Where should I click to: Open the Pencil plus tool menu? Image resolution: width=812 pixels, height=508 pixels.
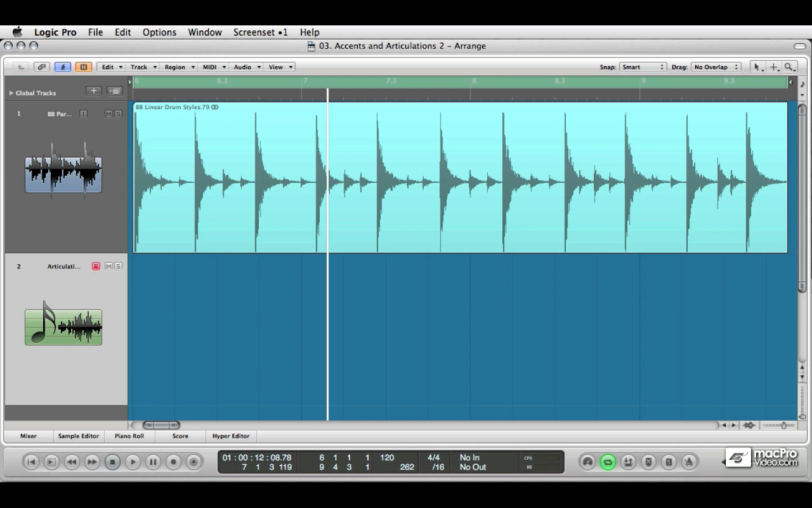[x=775, y=67]
